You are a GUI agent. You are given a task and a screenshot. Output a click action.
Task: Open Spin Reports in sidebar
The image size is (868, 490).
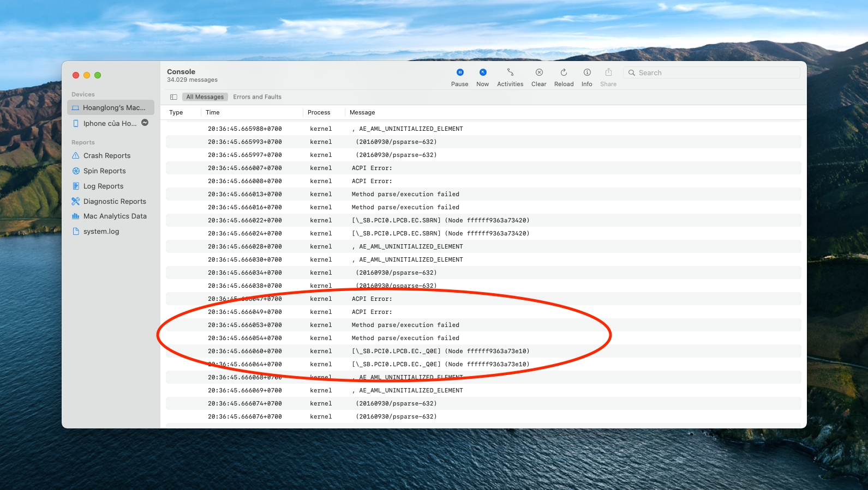104,171
